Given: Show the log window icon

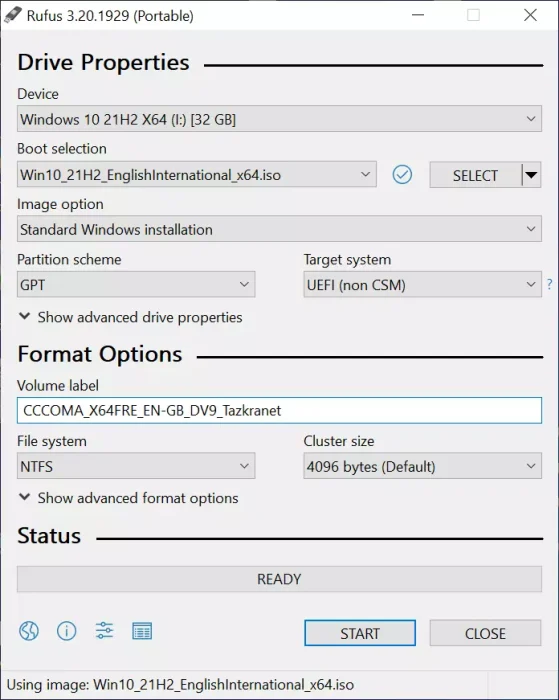Looking at the screenshot, I should [142, 631].
